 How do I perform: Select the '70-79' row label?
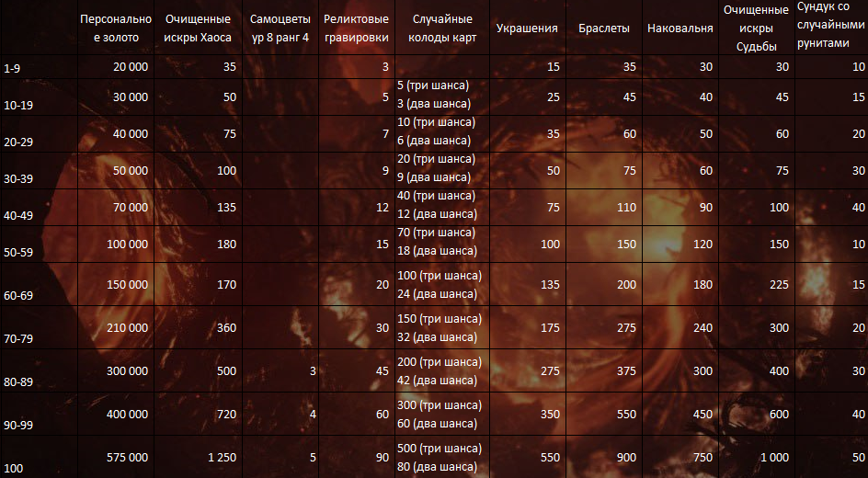point(17,338)
